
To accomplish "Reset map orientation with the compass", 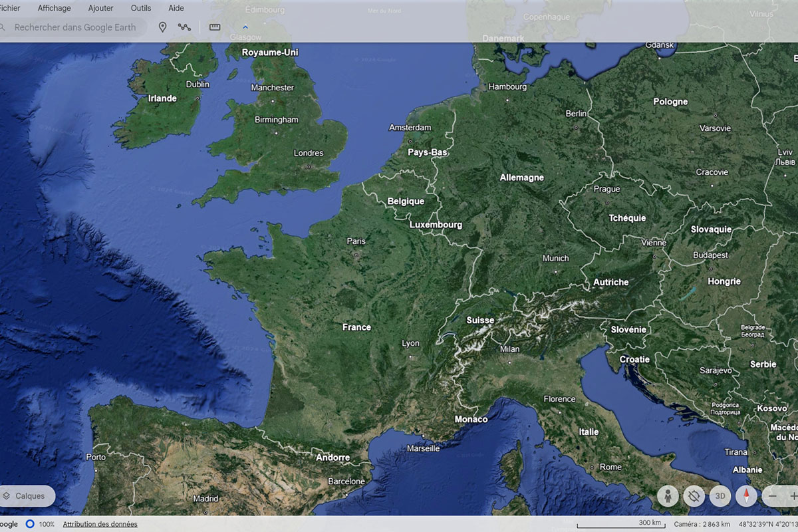I will (746, 495).
